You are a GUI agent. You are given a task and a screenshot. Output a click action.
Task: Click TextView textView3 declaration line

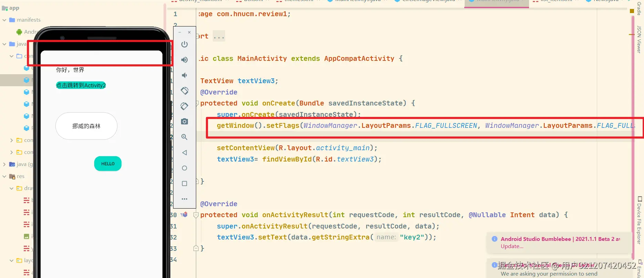click(x=239, y=81)
